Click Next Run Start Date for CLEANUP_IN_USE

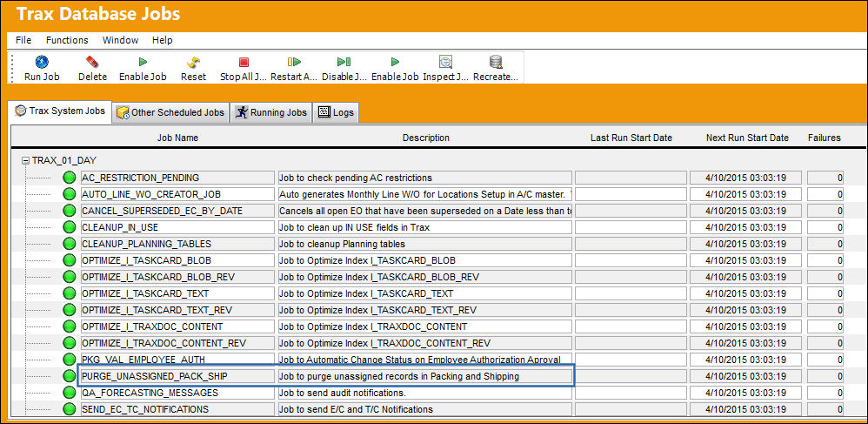click(747, 227)
